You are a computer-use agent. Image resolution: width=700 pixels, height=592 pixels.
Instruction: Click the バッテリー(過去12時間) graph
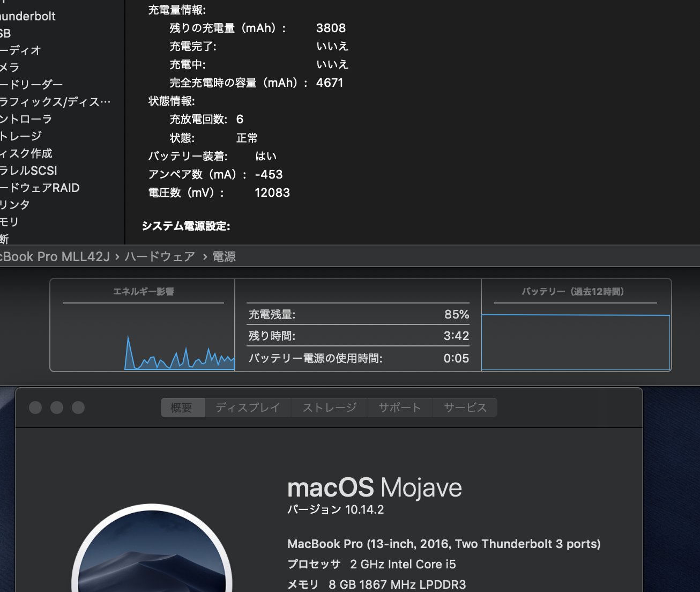pyautogui.click(x=576, y=342)
